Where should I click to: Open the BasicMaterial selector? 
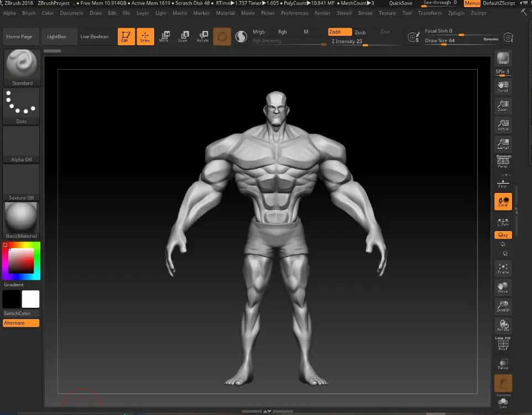[22, 220]
